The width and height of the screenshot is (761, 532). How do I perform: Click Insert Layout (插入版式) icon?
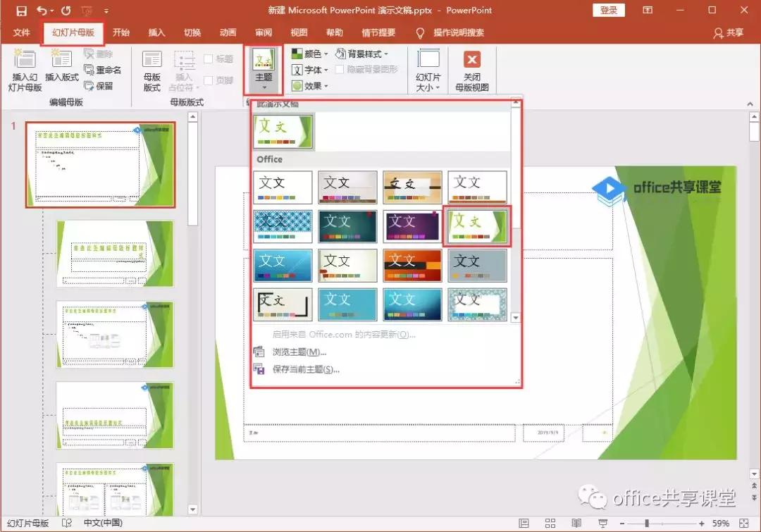point(61,61)
